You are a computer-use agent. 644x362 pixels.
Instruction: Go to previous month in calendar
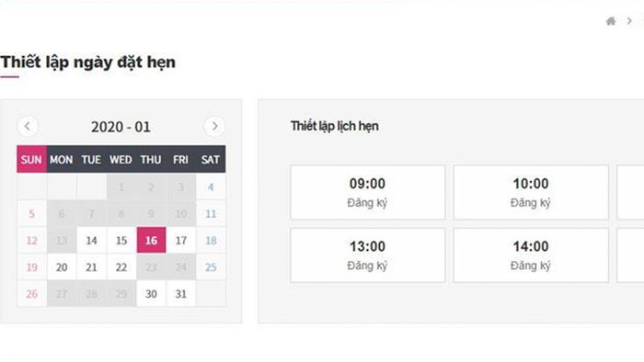(x=28, y=126)
